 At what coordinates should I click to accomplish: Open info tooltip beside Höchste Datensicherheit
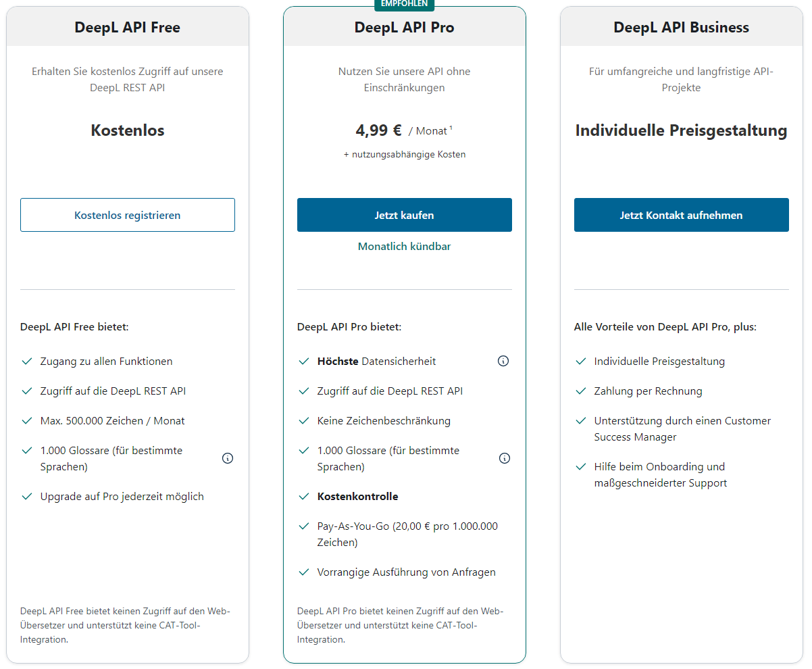[x=503, y=360]
